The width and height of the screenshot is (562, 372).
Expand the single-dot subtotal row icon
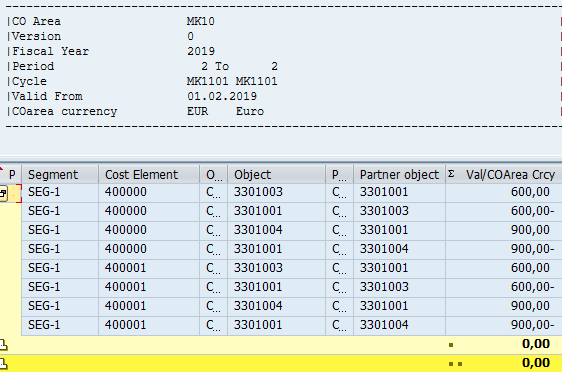(x=4, y=345)
